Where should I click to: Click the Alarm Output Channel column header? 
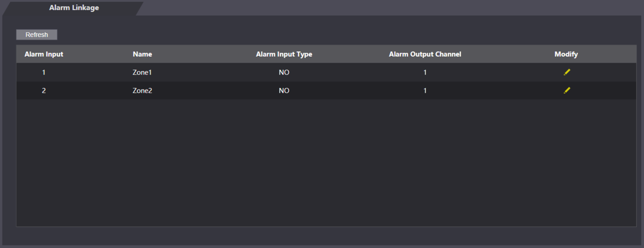[x=425, y=54]
